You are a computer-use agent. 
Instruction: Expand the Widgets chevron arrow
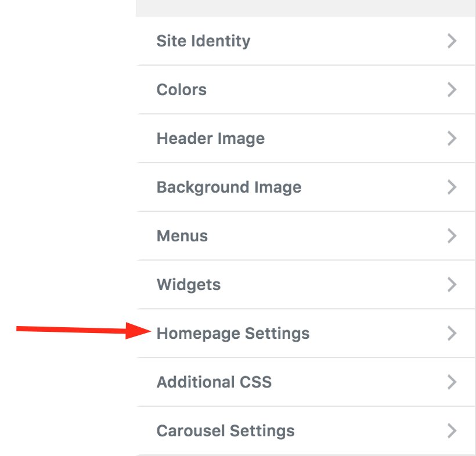tap(452, 284)
